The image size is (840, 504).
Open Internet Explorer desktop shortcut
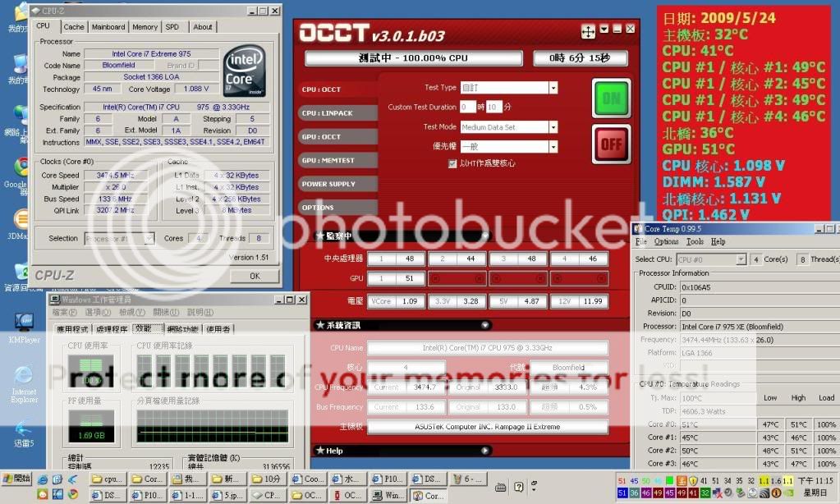click(x=24, y=384)
